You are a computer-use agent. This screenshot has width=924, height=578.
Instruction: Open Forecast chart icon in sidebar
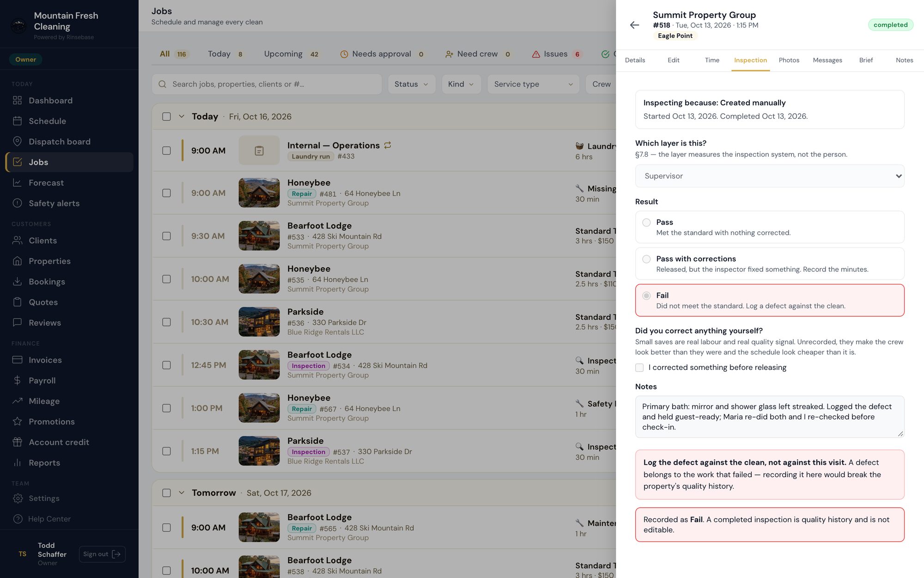(18, 183)
